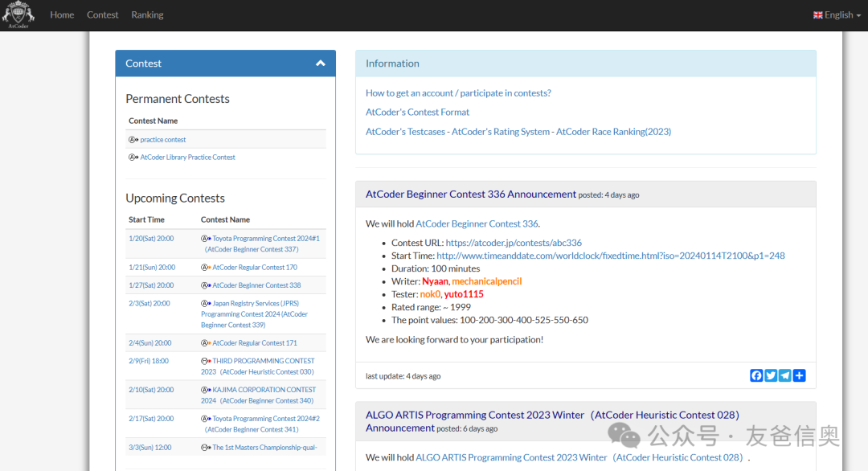Viewport: 868px width, 471px height.
Task: Click start time 2/17(Sat) 20:00
Action: (151, 419)
